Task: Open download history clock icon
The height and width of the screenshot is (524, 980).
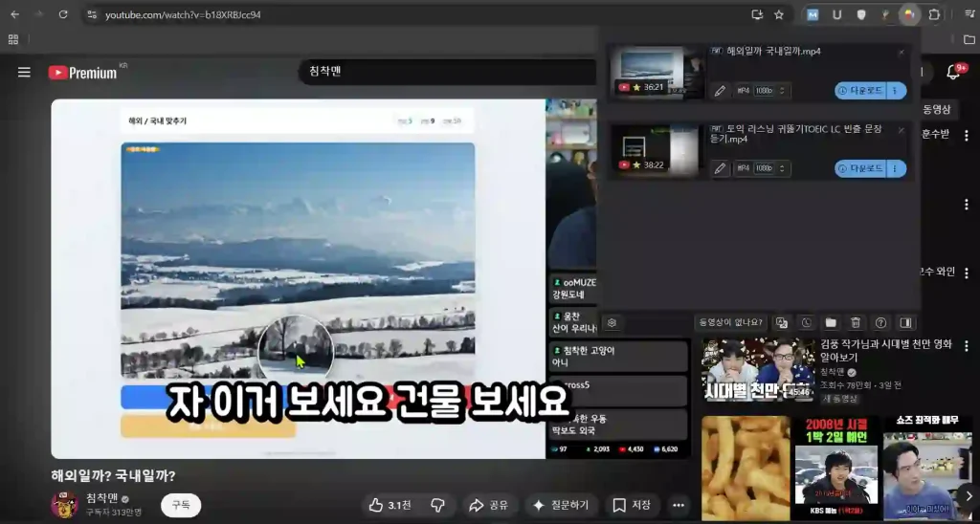Action: pyautogui.click(x=806, y=323)
